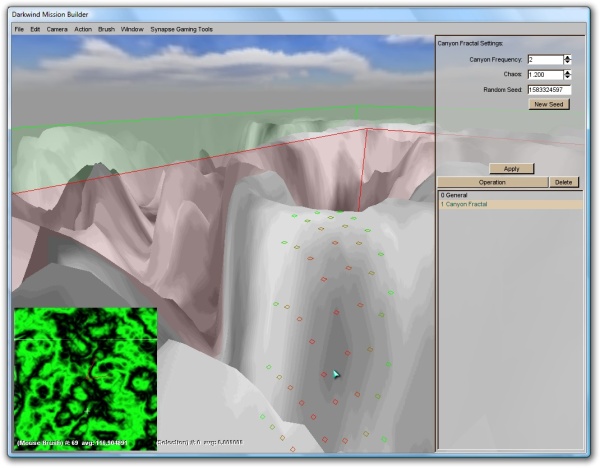Decrease Canyon Frequency with down arrow

point(568,63)
